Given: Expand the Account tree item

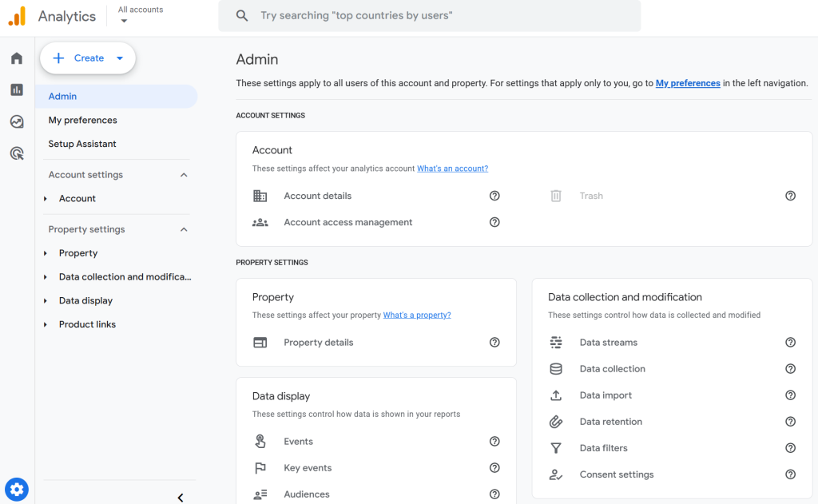Looking at the screenshot, I should tap(46, 199).
